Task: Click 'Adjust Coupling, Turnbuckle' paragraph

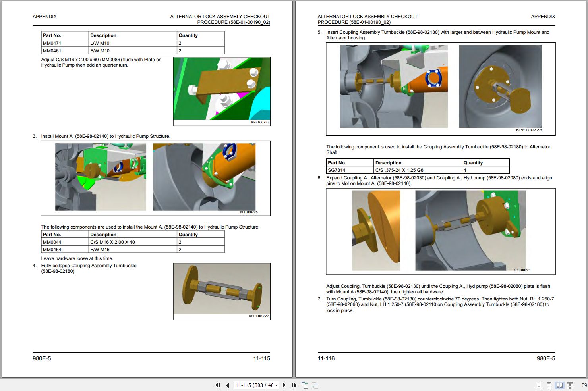Action: (x=438, y=289)
